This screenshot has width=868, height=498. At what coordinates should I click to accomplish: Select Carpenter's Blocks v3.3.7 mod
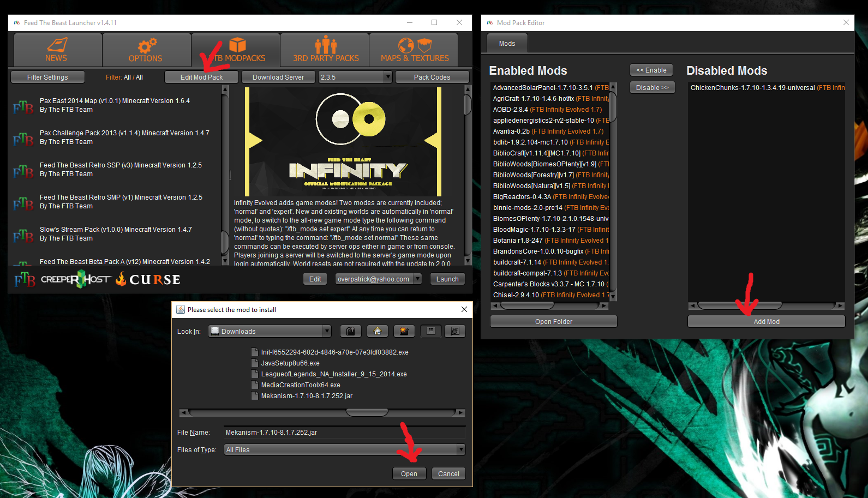tap(550, 284)
